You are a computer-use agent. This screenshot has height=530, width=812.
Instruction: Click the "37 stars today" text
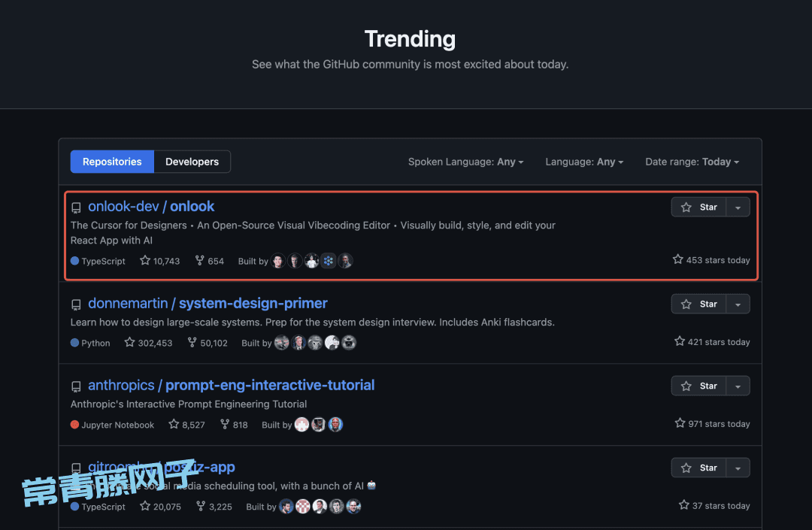click(x=715, y=505)
